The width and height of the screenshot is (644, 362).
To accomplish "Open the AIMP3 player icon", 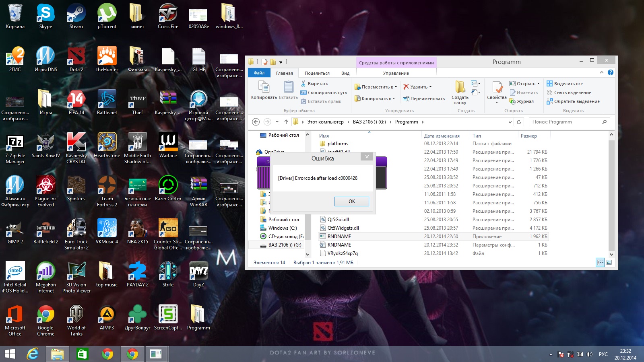I will point(107,318).
